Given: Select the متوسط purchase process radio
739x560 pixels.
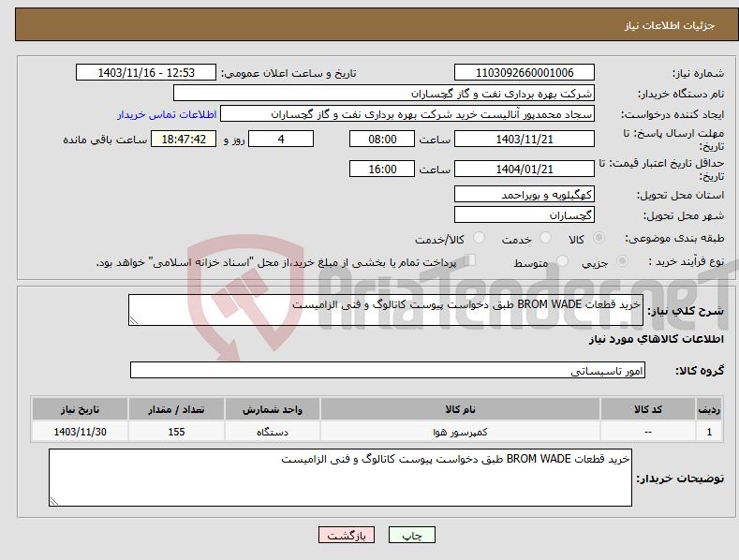Looking at the screenshot, I should click(x=562, y=260).
